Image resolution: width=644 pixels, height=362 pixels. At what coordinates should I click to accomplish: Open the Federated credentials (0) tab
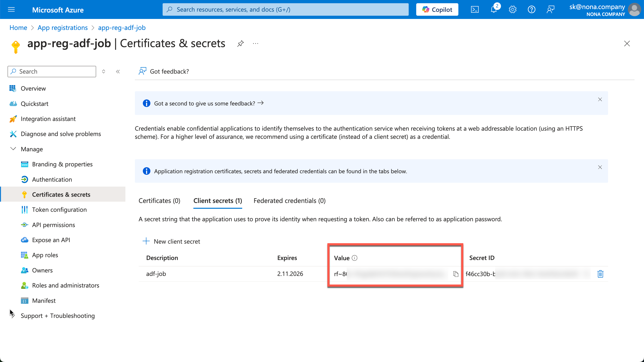289,201
